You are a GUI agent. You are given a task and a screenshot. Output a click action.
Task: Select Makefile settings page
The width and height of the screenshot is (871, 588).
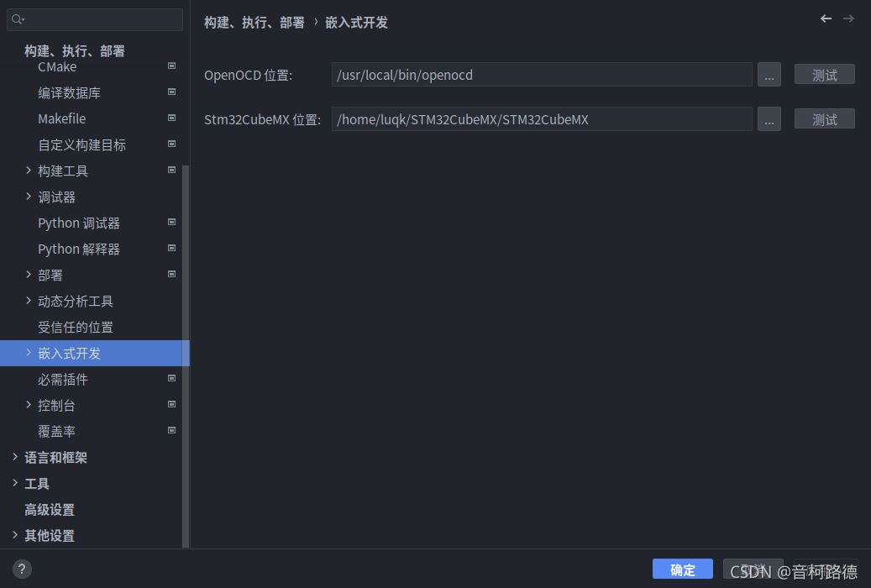click(61, 119)
